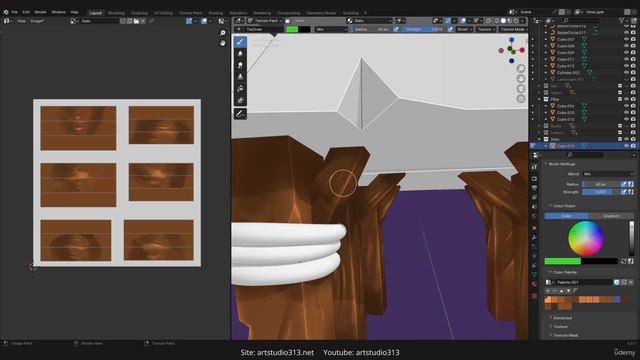This screenshot has height=360, width=640.
Task: Collapse the Pillar collection
Action: [540, 99]
